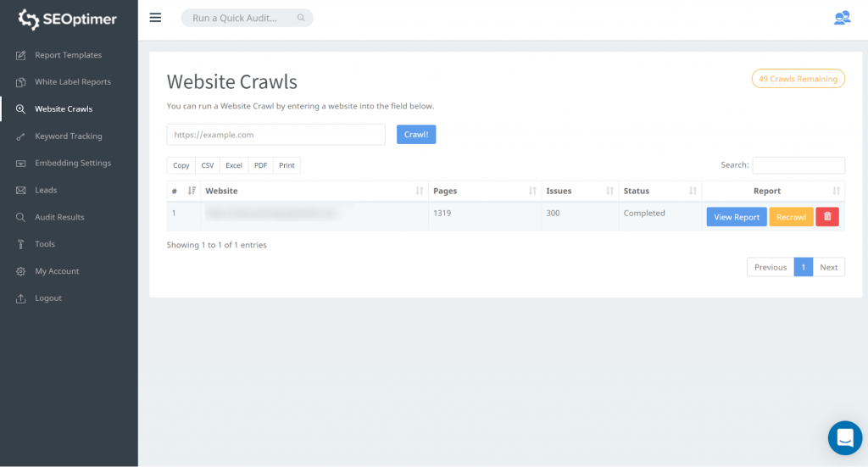Sort table by Pages column
Viewport: 868px width, 467px height.
tap(484, 192)
